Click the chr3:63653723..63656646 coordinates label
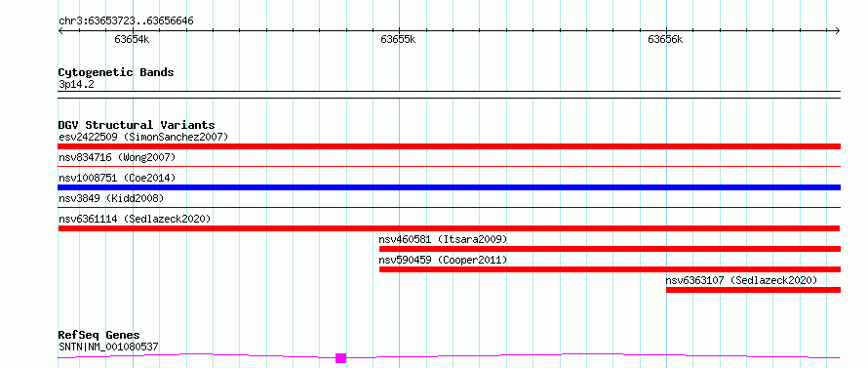Viewport: 868px width, 368px height. (126, 21)
